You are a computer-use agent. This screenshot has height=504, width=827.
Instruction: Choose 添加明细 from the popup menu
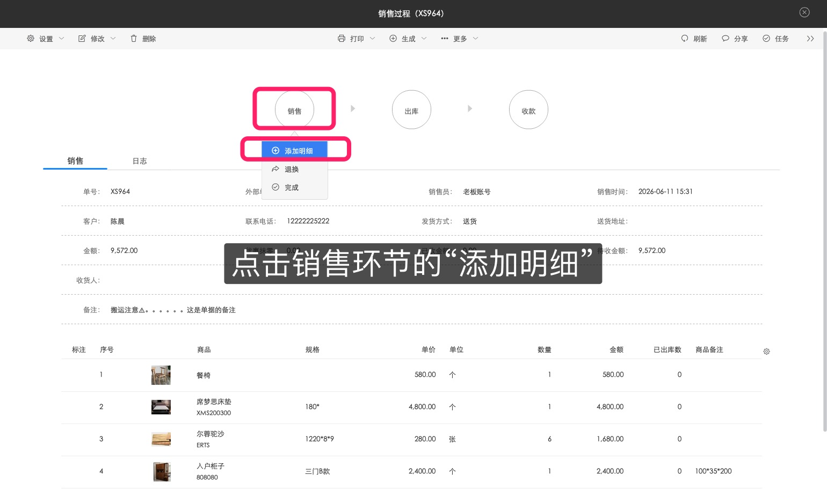(x=294, y=151)
